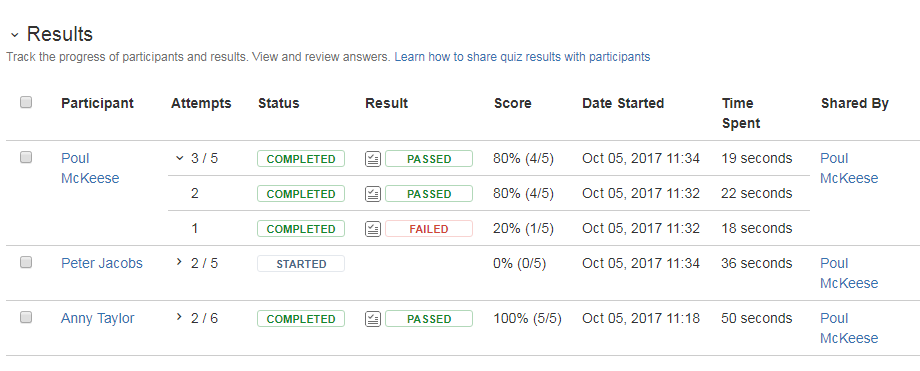Open Anny Taylor's answer review icon

tap(373, 319)
